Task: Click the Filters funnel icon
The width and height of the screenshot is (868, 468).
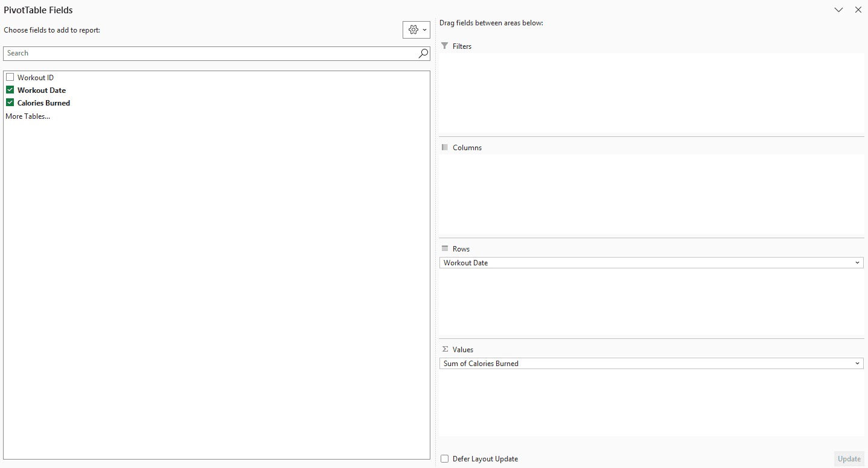Action: [445, 46]
